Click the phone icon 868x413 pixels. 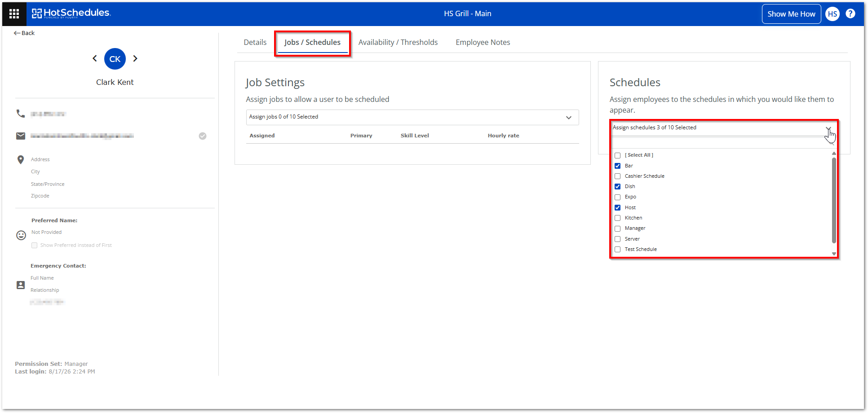pyautogui.click(x=21, y=114)
